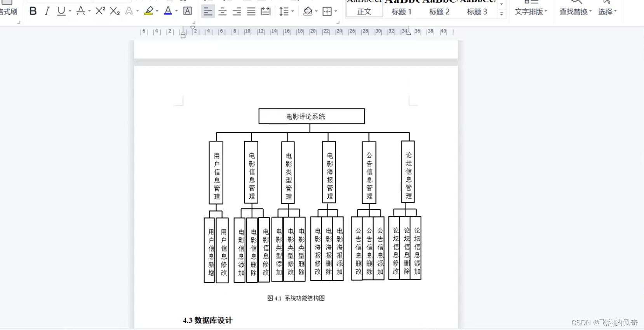
Task: Apply blue font color
Action: tap(168, 11)
